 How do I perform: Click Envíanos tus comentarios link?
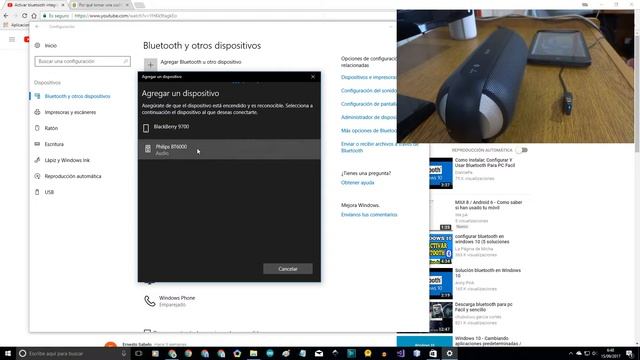point(369,215)
